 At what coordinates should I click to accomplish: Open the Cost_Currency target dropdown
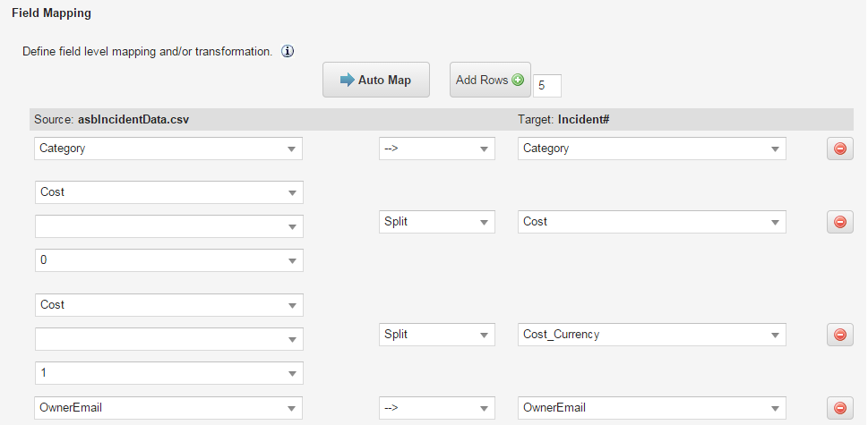651,335
